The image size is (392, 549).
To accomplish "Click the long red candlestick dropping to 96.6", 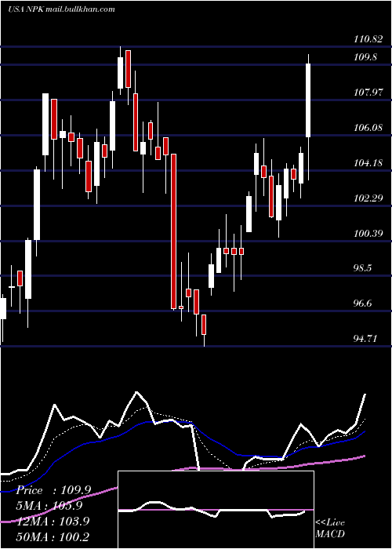I will 173,231.
